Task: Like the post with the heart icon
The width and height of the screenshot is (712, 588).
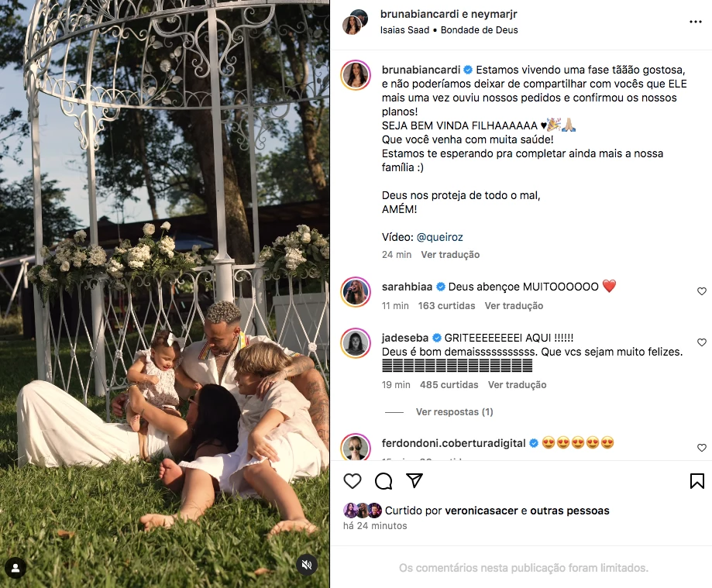Action: (353, 481)
